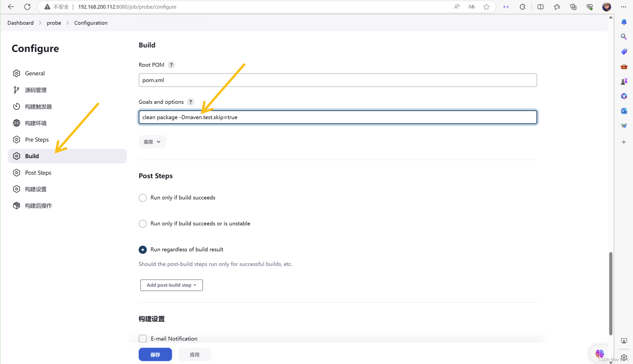Viewport: 633px width, 364px height.
Task: Open browser extensions puzzle icon
Action: click(x=522, y=7)
